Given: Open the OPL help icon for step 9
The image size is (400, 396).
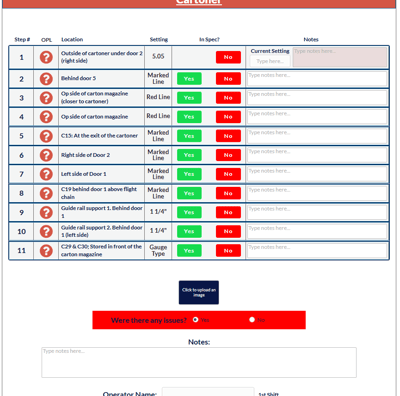Looking at the screenshot, I should [x=46, y=212].
